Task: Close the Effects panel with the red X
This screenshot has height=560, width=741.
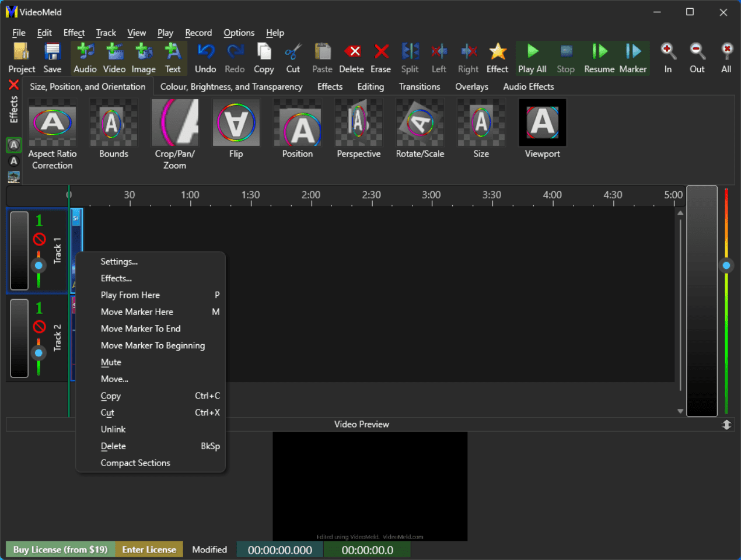Action: (x=13, y=85)
